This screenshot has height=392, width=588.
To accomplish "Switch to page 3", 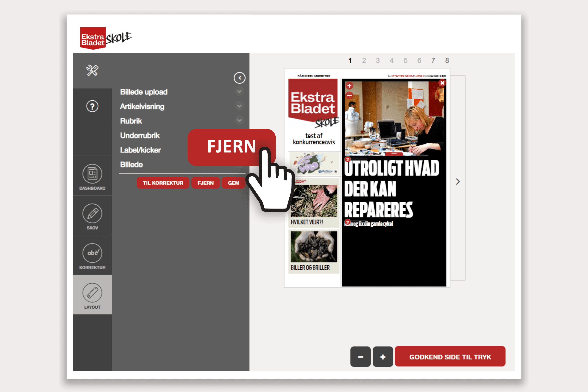I will coord(378,60).
